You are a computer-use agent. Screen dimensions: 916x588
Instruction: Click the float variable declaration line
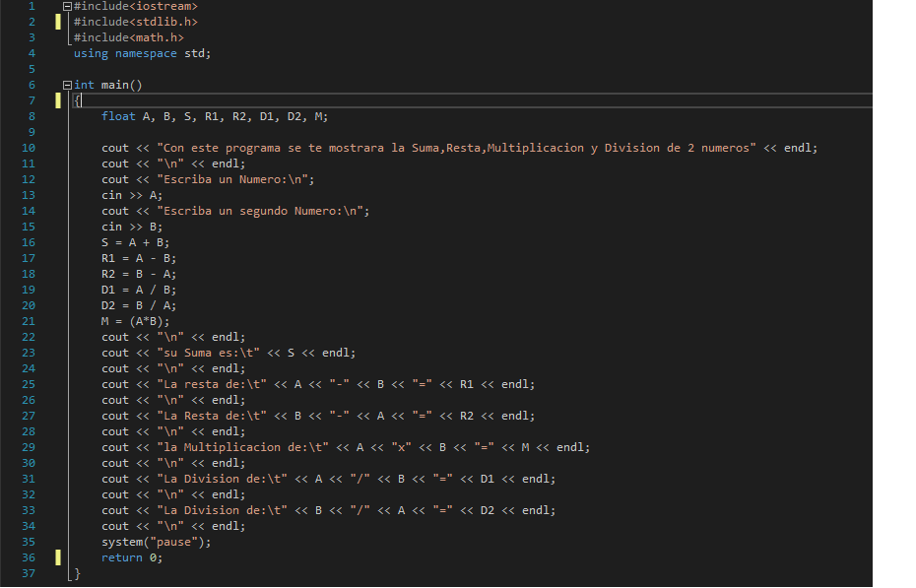click(x=215, y=116)
